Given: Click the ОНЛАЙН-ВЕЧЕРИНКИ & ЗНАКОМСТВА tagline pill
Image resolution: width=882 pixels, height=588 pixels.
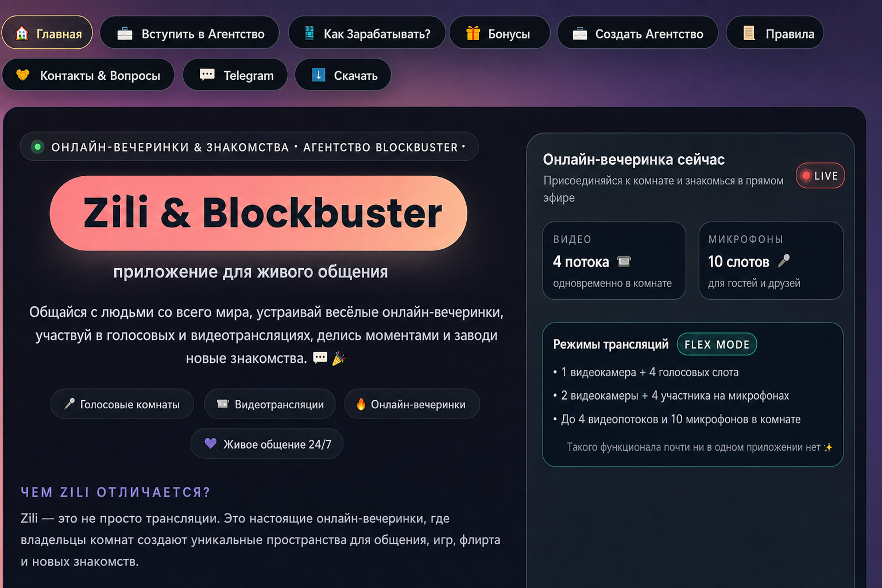Looking at the screenshot, I should coord(249,147).
